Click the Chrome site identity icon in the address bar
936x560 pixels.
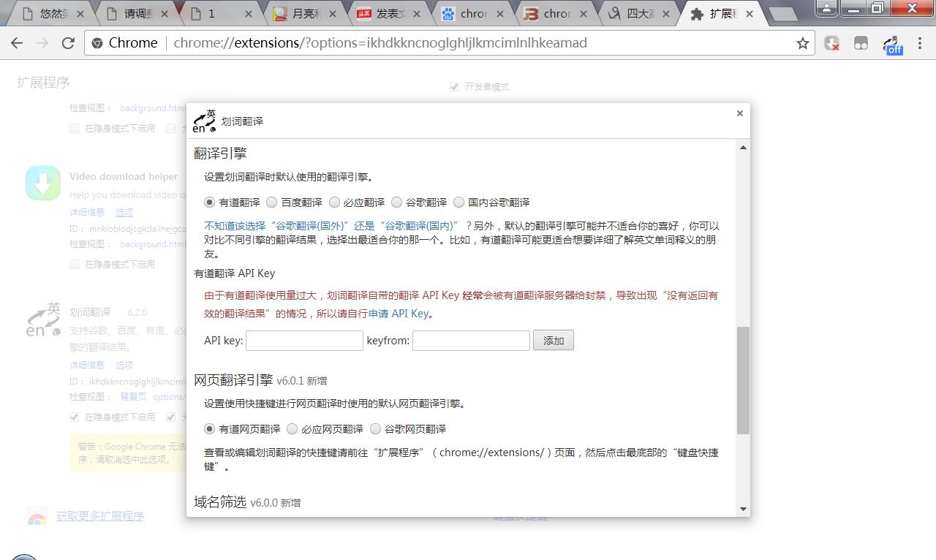pos(97,43)
